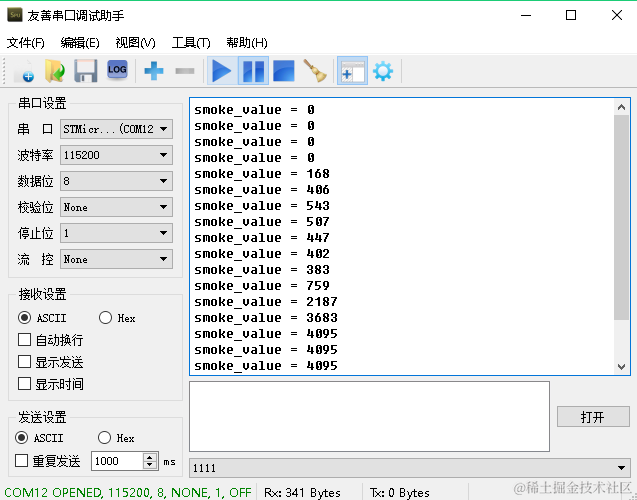Screen dimensions: 637x500
Task: Open the 编辑(E) menu
Action: pos(80,42)
